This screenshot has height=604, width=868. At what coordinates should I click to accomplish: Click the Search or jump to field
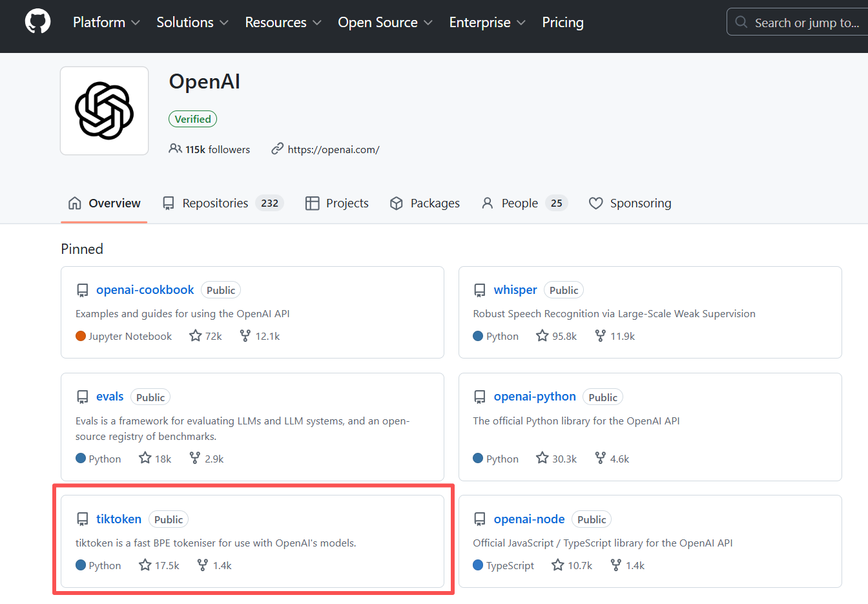click(798, 22)
